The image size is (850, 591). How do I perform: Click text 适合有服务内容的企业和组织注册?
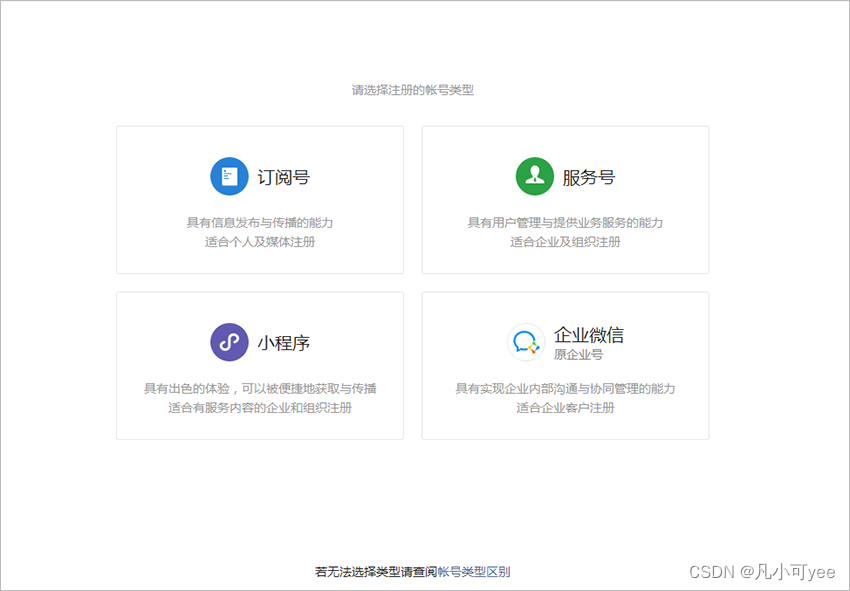260,408
